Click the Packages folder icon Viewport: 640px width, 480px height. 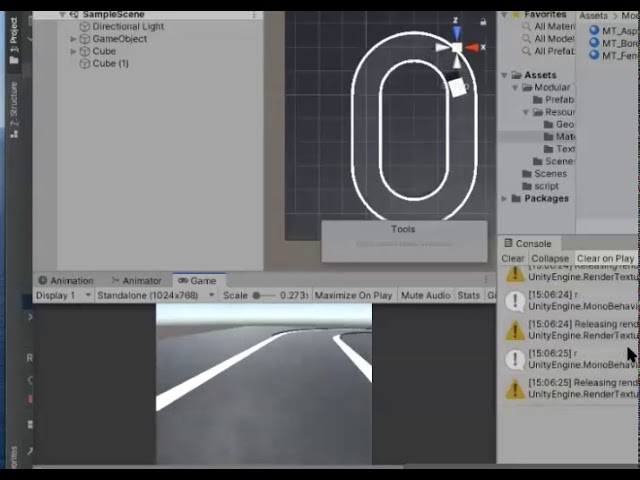tap(517, 198)
